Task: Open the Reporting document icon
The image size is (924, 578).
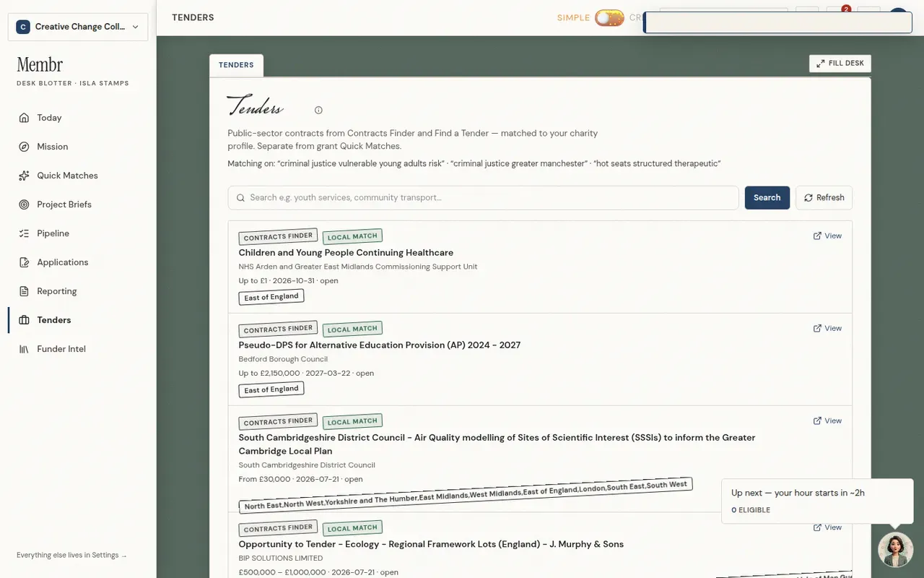Action: (24, 291)
